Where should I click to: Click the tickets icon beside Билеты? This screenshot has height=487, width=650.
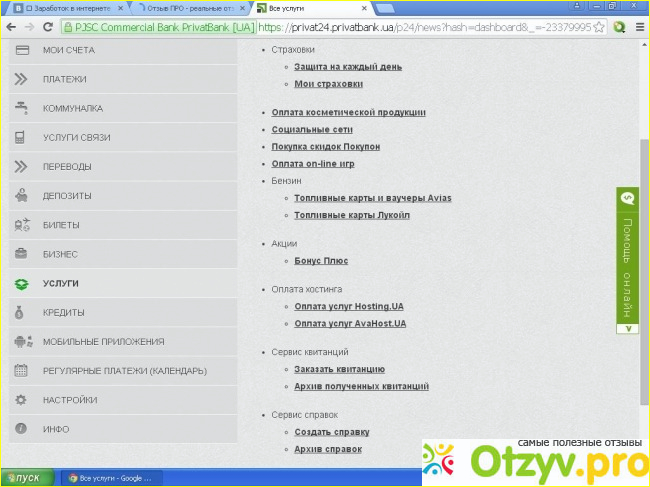(x=21, y=225)
